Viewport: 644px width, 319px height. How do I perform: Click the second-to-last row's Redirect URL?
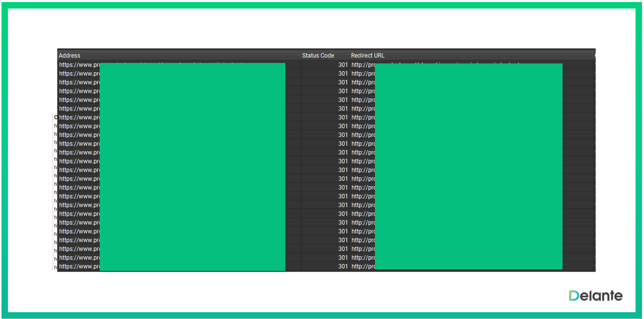pos(363,258)
